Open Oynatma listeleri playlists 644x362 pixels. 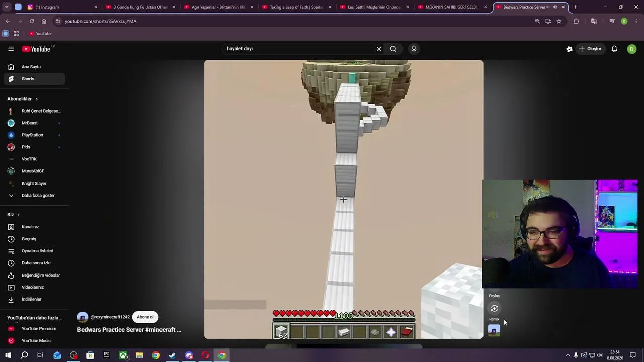point(35,251)
